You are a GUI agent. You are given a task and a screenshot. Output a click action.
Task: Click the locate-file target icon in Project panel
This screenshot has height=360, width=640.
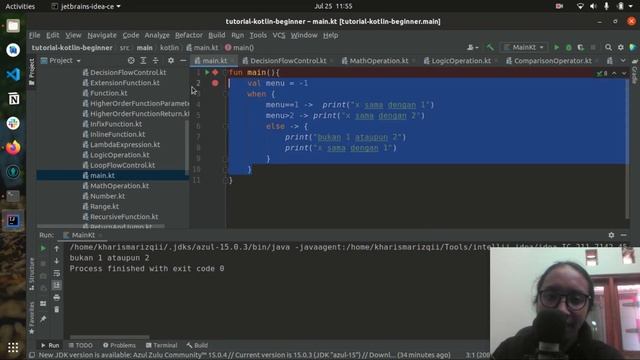click(x=131, y=60)
